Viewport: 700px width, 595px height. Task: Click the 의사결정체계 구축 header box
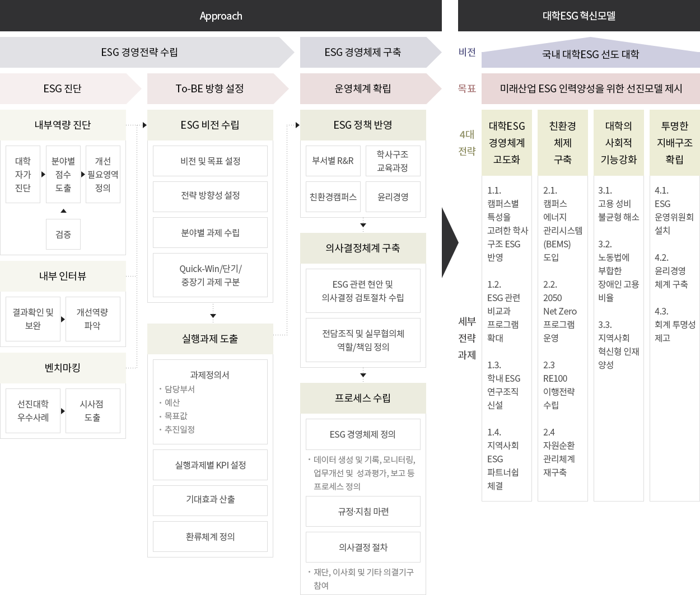point(363,249)
